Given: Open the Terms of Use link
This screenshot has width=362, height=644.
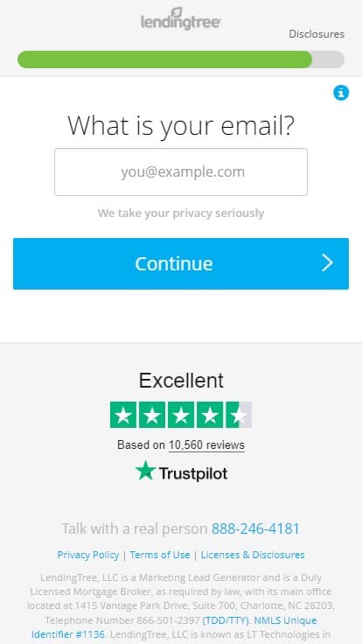Looking at the screenshot, I should click(160, 555).
